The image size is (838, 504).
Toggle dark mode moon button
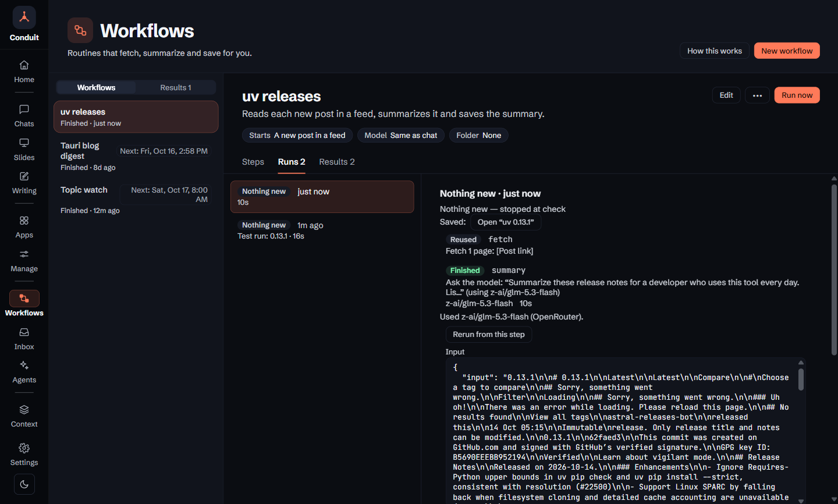click(24, 484)
